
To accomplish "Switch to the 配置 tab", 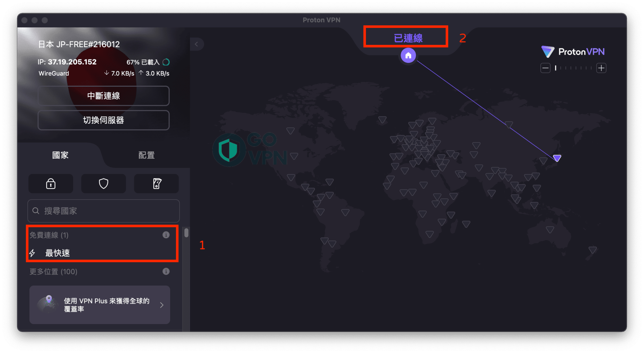I will (147, 155).
